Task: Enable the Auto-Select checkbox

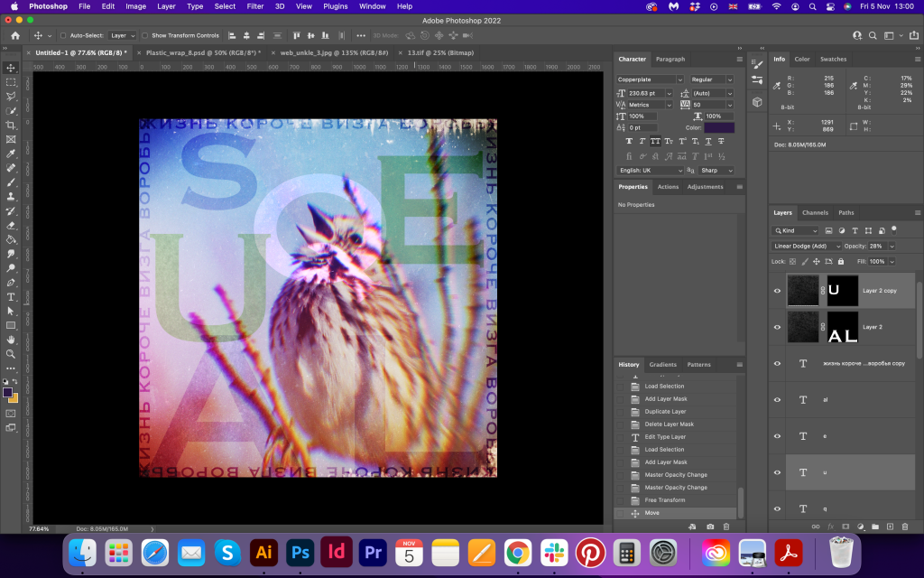Action: click(x=63, y=36)
